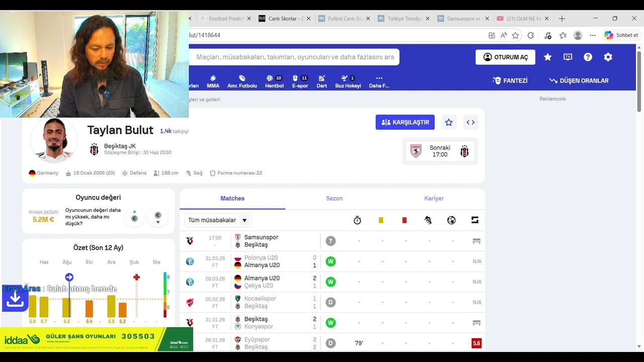644x362 pixels.
Task: Switch to Samsunspor vs browser tab
Action: (x=463, y=19)
